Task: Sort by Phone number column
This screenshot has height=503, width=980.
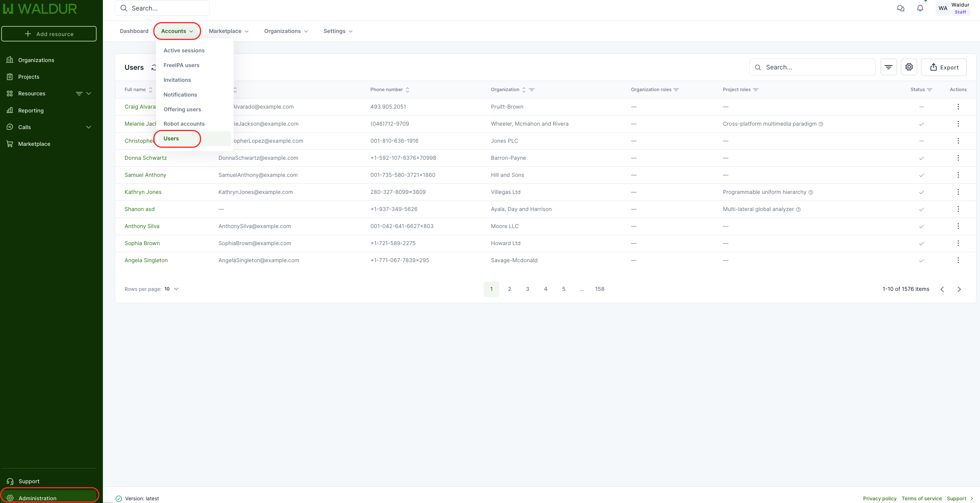Action: 408,90
